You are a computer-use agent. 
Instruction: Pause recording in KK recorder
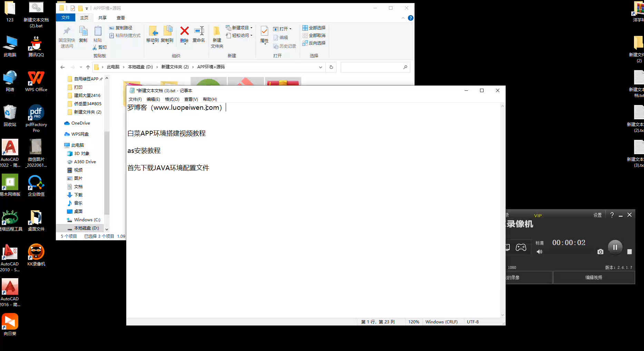click(615, 247)
